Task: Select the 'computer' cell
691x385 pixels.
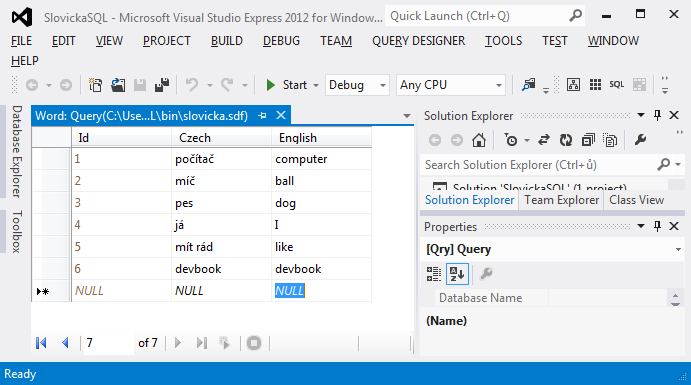Action: [x=321, y=159]
